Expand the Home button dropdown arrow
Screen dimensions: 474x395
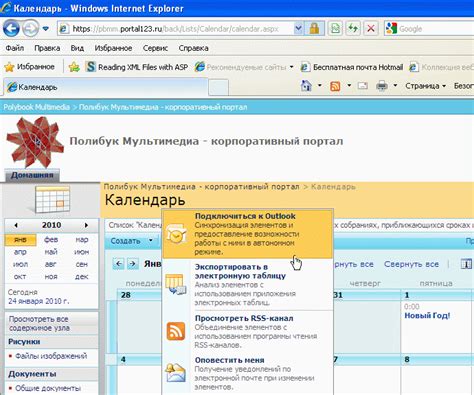(319, 86)
